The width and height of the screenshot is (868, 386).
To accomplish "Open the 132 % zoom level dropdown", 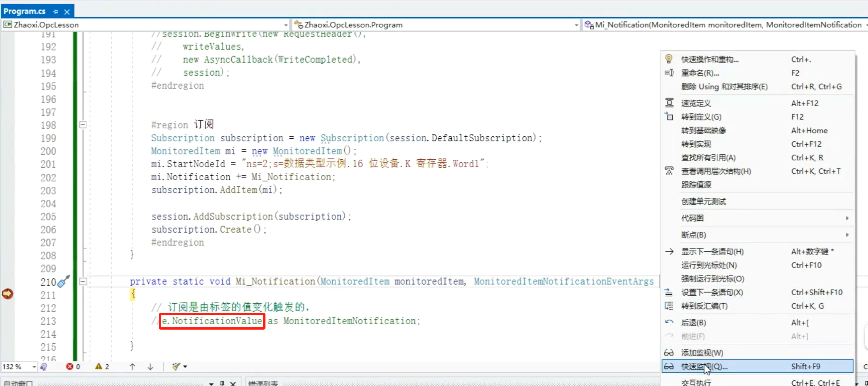I will coord(34,367).
